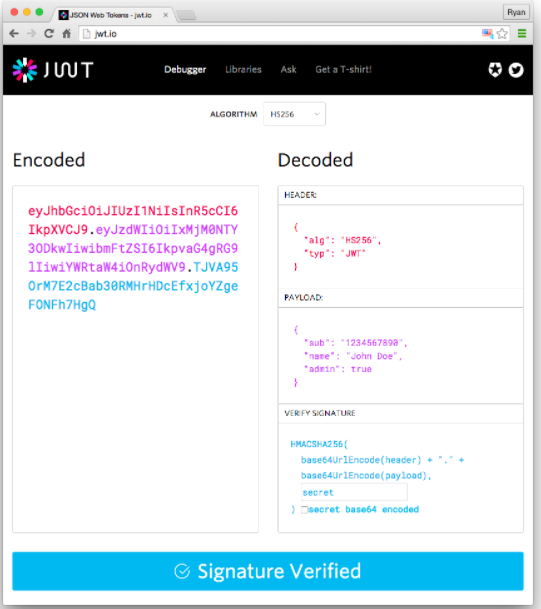
Task: Open the Ryan profile button
Action: click(516, 12)
